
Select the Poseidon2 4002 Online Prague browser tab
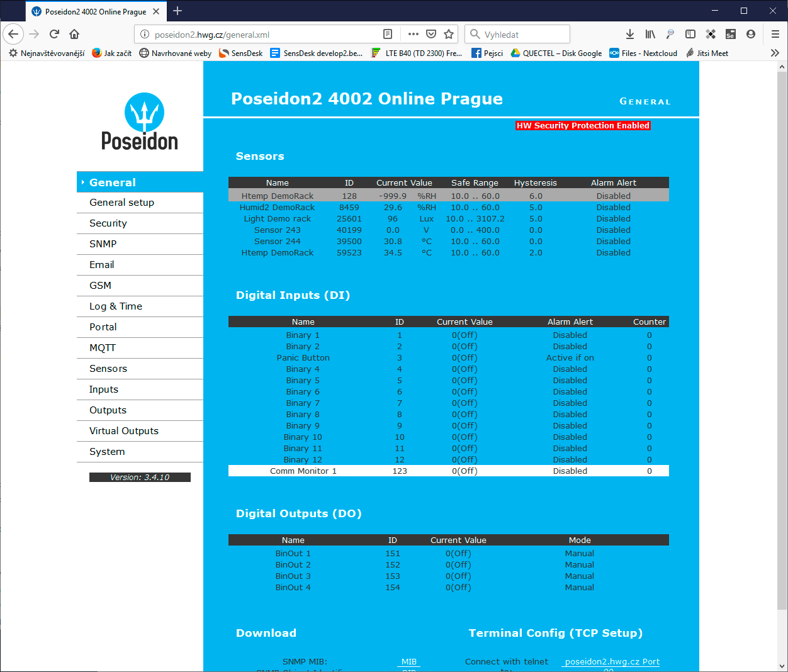[96, 11]
